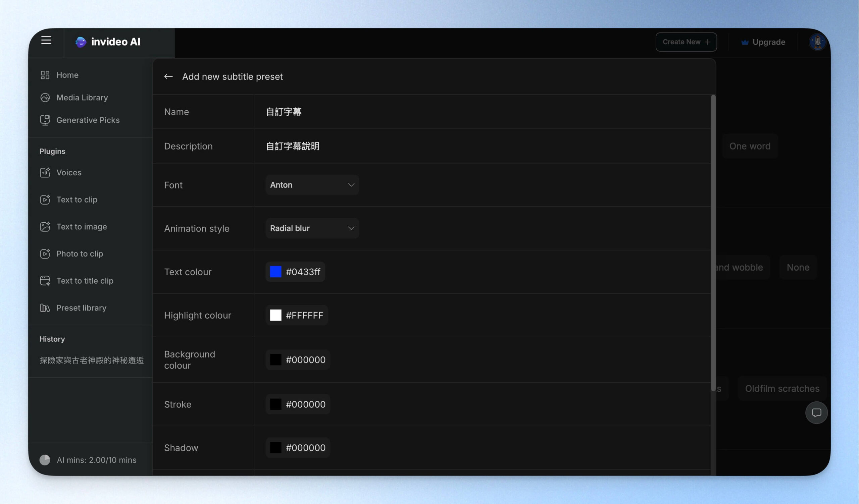Select Text to title clip plugin
This screenshot has width=859, height=504.
pyautogui.click(x=85, y=281)
